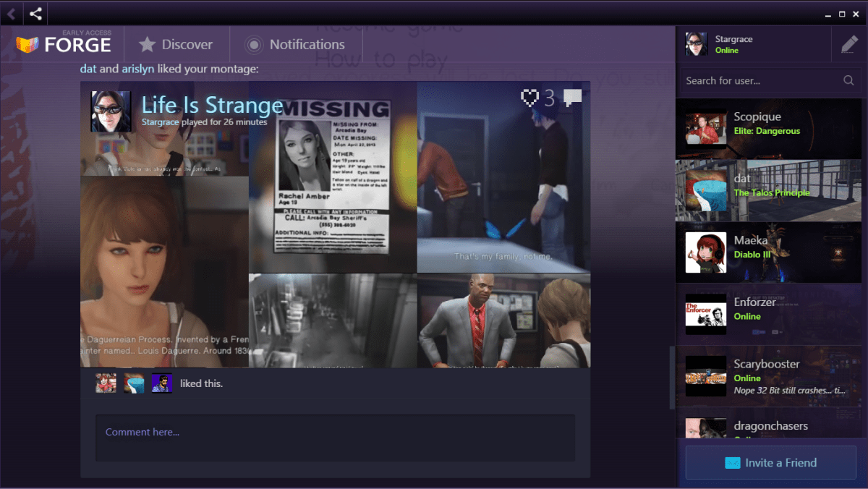
Task: Click the Forge logo icon
Action: (x=27, y=45)
